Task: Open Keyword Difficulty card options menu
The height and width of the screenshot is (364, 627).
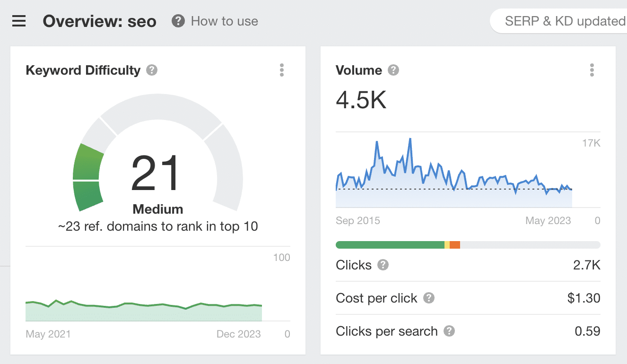Action: pyautogui.click(x=282, y=70)
